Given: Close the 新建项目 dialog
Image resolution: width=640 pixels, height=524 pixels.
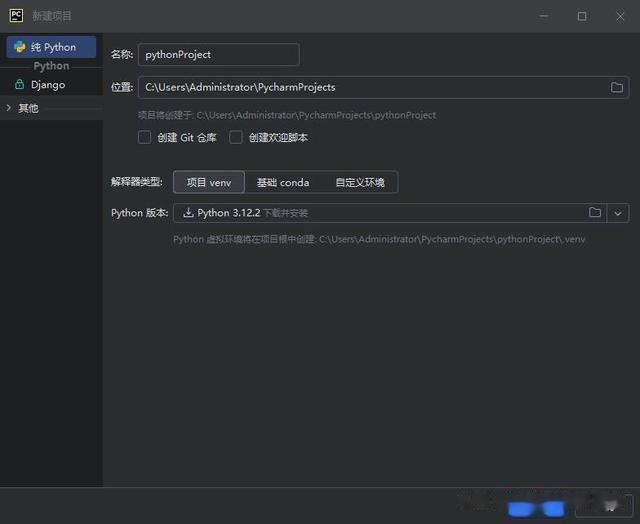Looking at the screenshot, I should [620, 16].
